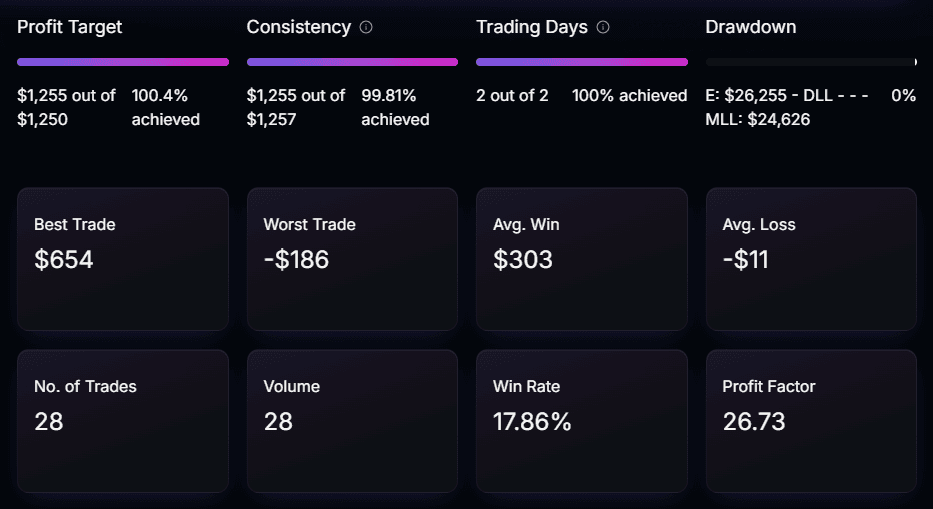Open the Win Rate card
Image resolution: width=933 pixels, height=509 pixels.
pyautogui.click(x=582, y=421)
